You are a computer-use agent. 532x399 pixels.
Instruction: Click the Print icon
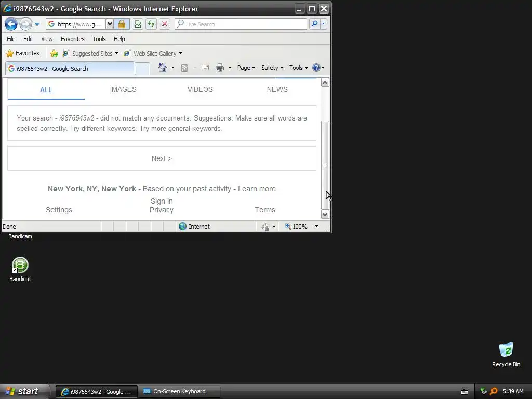(x=220, y=68)
